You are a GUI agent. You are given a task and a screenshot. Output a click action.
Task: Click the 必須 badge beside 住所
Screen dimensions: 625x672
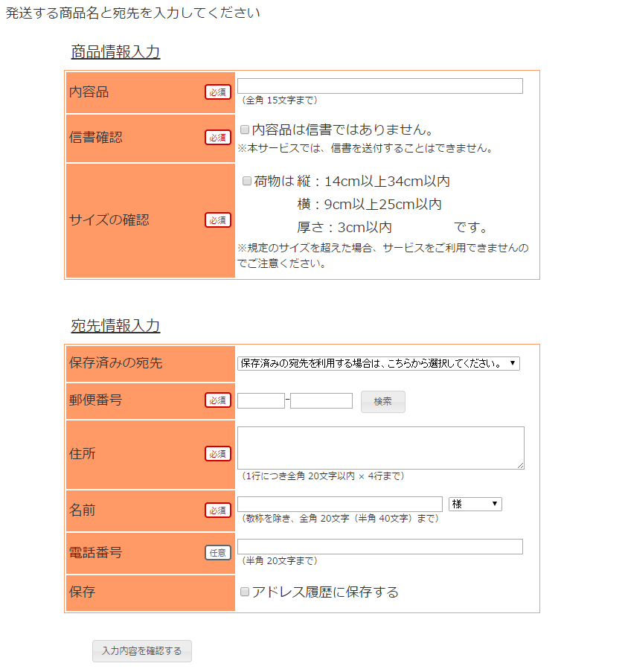pyautogui.click(x=217, y=454)
